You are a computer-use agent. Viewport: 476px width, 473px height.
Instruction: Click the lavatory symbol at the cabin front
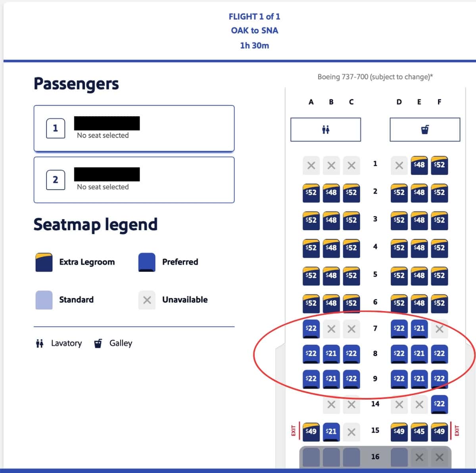coord(326,129)
